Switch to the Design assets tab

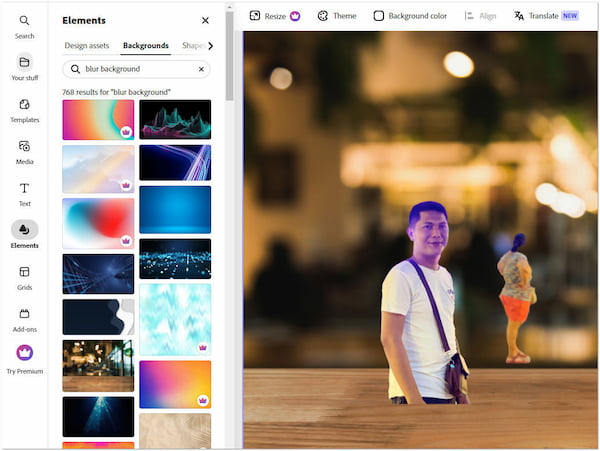pyautogui.click(x=87, y=46)
